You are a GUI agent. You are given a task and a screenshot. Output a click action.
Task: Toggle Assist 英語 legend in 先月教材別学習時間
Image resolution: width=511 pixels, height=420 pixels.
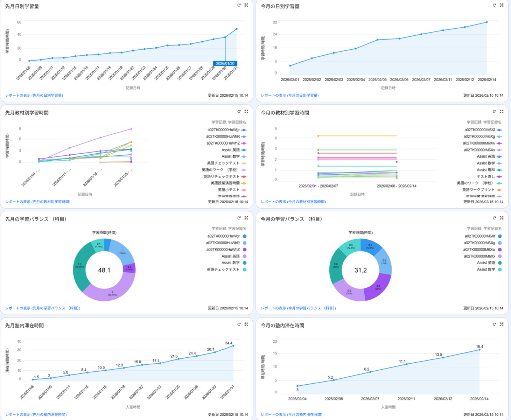tap(231, 150)
